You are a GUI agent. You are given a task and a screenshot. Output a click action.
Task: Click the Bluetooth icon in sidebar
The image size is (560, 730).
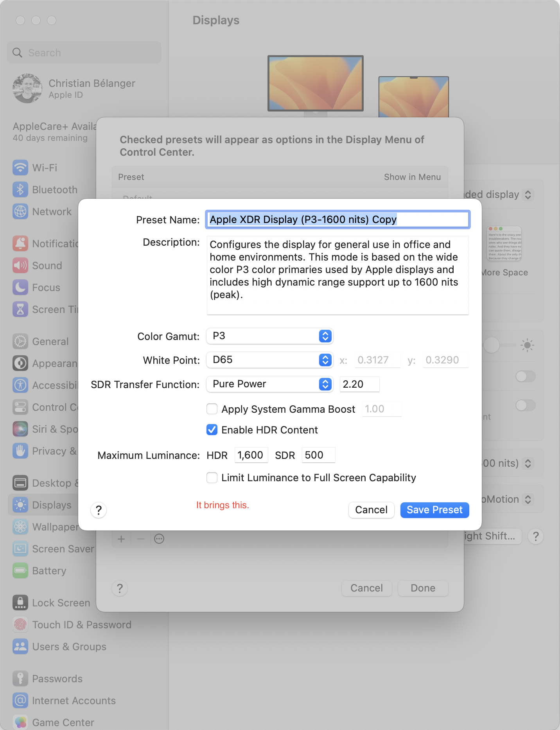click(20, 190)
